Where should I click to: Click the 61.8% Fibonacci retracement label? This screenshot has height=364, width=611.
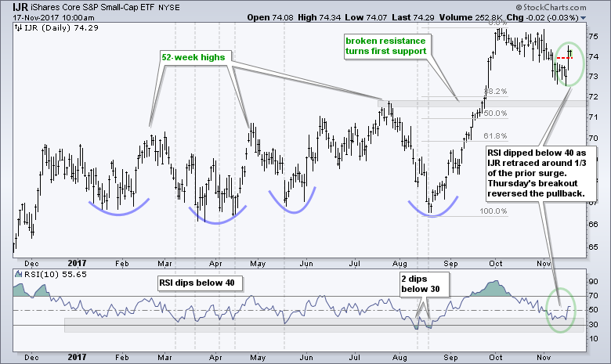click(x=495, y=136)
